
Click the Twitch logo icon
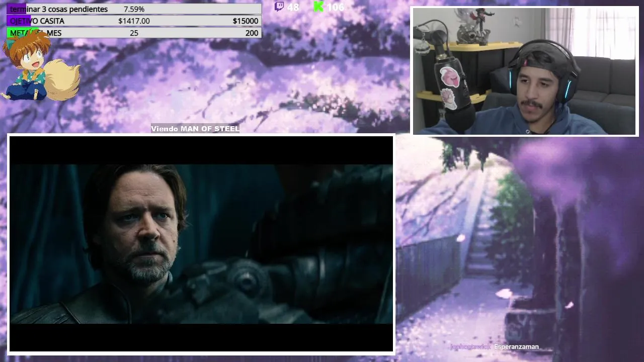pos(279,7)
